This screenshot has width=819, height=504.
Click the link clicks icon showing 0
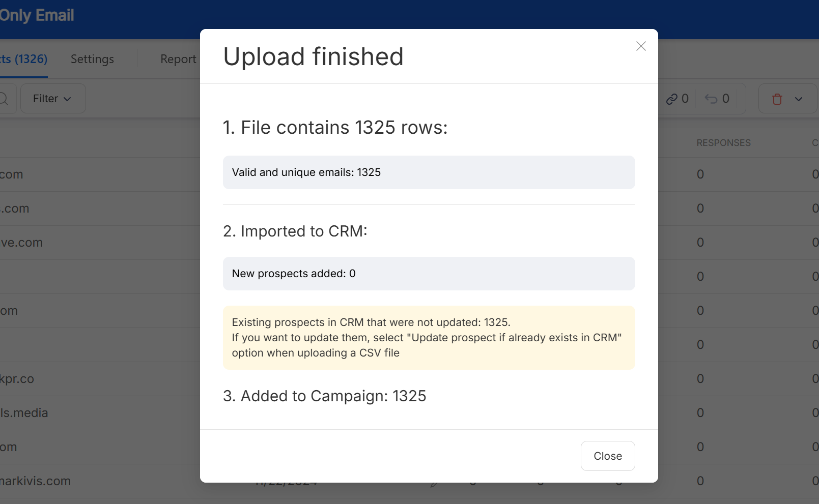point(677,99)
